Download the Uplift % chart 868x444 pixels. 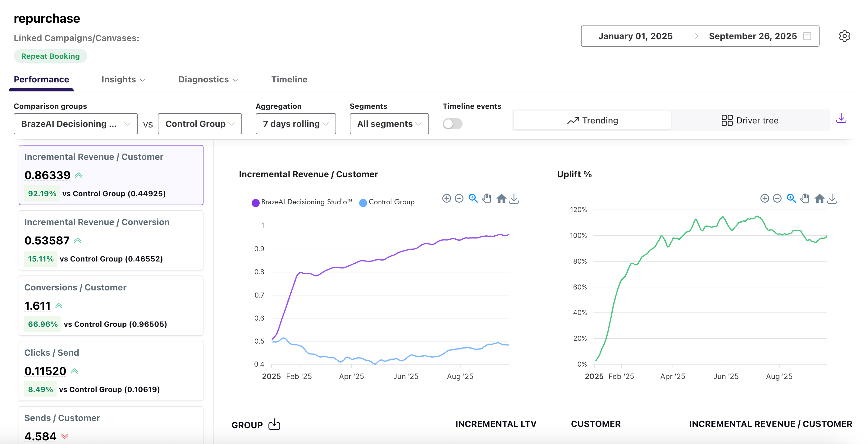click(x=832, y=198)
